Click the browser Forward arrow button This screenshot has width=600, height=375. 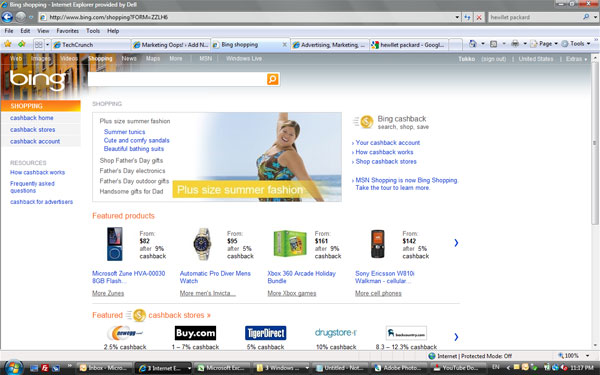pyautogui.click(x=21, y=17)
